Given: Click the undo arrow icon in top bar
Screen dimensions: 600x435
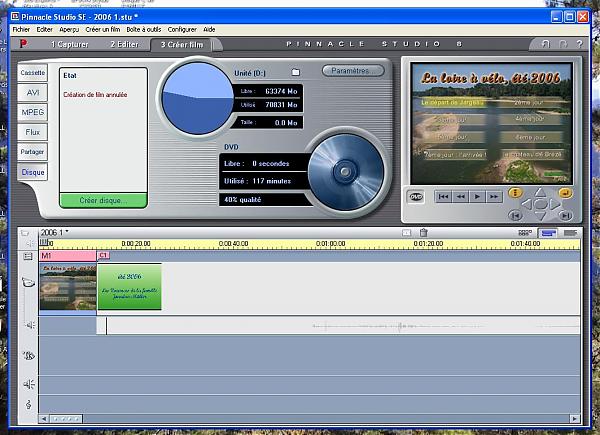Looking at the screenshot, I should tap(546, 44).
